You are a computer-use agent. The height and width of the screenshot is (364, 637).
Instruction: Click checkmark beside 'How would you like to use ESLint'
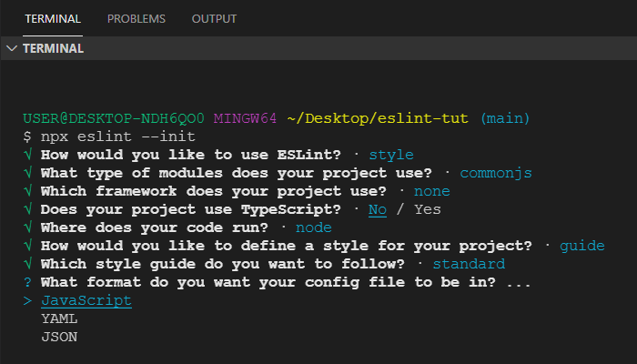pos(28,155)
